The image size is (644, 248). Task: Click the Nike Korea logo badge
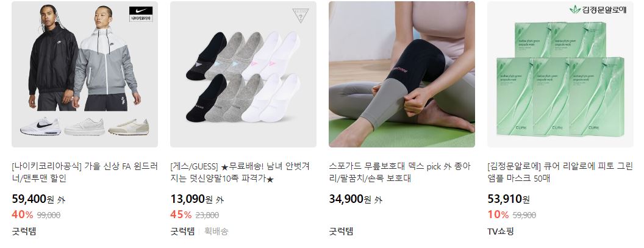(x=140, y=14)
